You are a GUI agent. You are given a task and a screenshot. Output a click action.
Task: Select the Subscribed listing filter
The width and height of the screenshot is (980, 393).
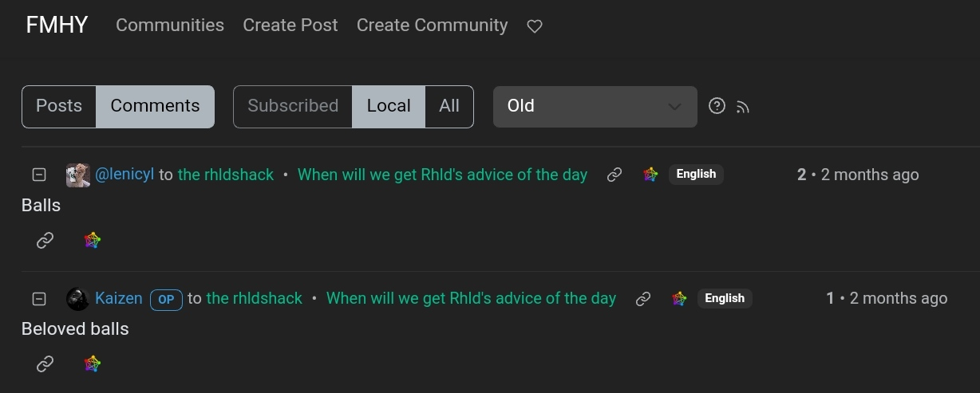pos(293,106)
